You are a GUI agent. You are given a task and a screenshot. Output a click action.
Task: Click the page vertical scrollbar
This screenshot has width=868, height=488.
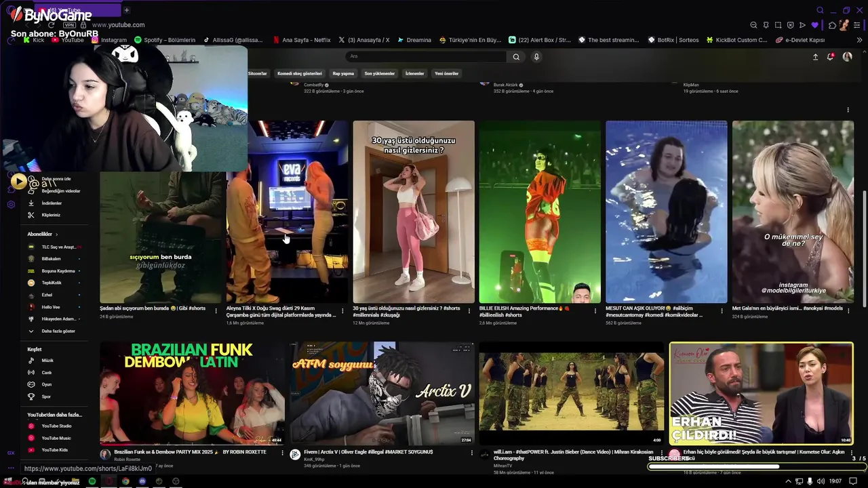point(863,247)
